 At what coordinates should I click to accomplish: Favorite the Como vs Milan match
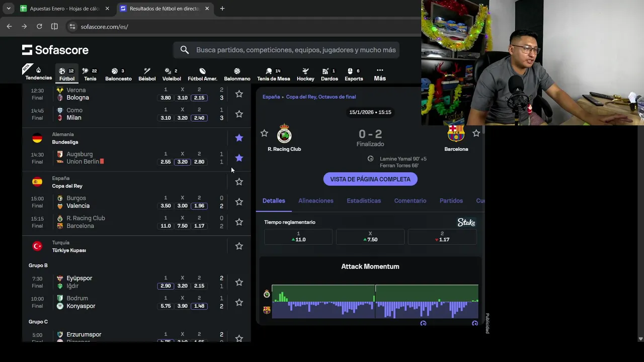[239, 114]
